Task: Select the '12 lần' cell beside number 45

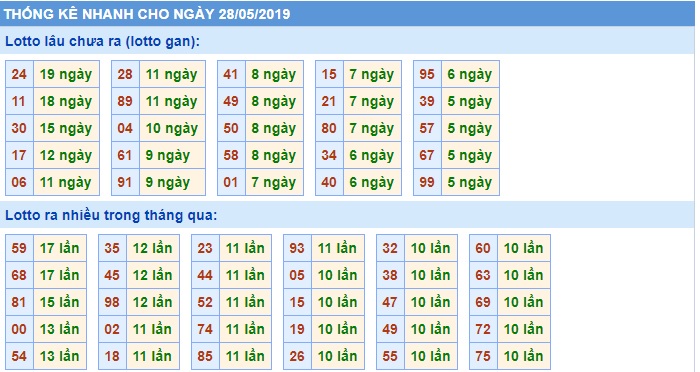Action: (x=153, y=275)
